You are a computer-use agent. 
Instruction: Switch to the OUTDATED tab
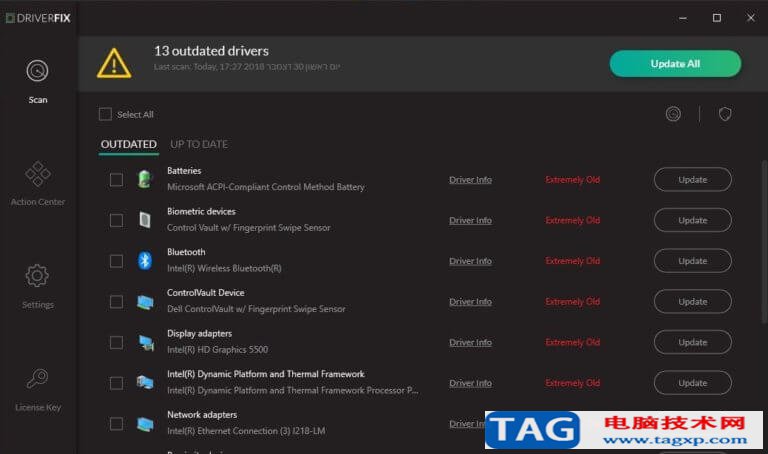128,144
